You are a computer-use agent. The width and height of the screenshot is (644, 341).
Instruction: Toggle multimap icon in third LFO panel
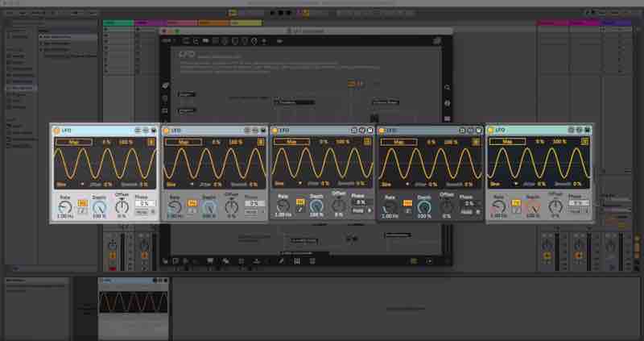(367, 142)
